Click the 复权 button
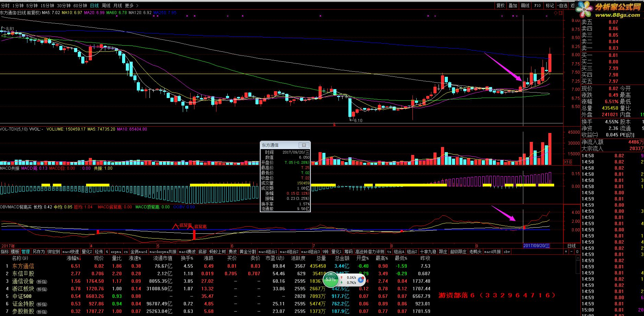The height and width of the screenshot is (316, 644). [x=501, y=5]
